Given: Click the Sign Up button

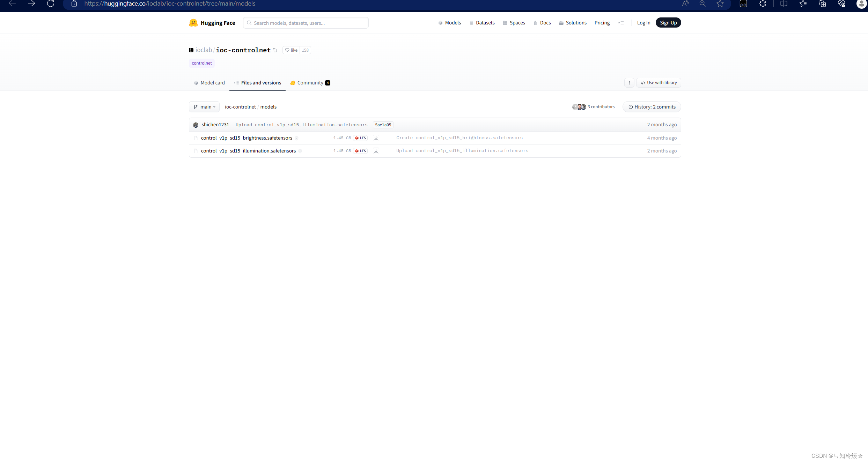Looking at the screenshot, I should tap(668, 22).
